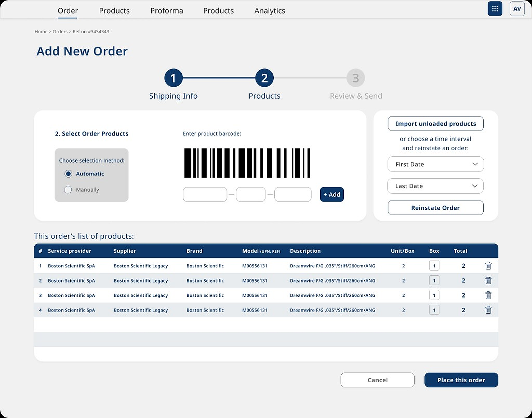This screenshot has height=418, width=532.
Task: Click the Reinstate Order button
Action: click(x=436, y=208)
